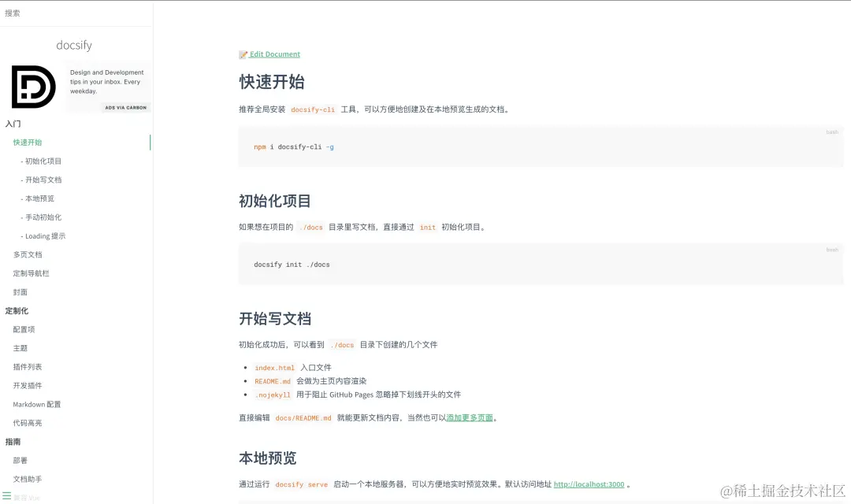The height and width of the screenshot is (504, 851).
Task: Open the 添加更多页面 hyperlink
Action: pos(469,417)
